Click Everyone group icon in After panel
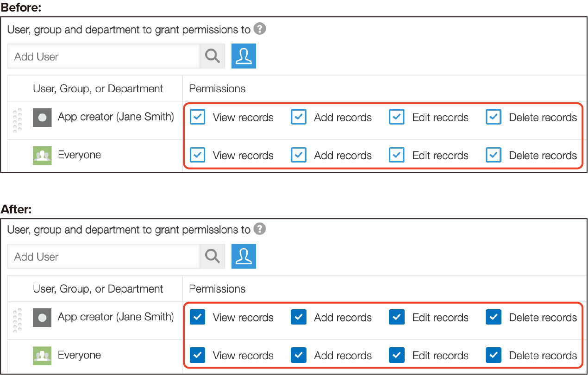This screenshot has height=375, width=588. click(x=42, y=356)
